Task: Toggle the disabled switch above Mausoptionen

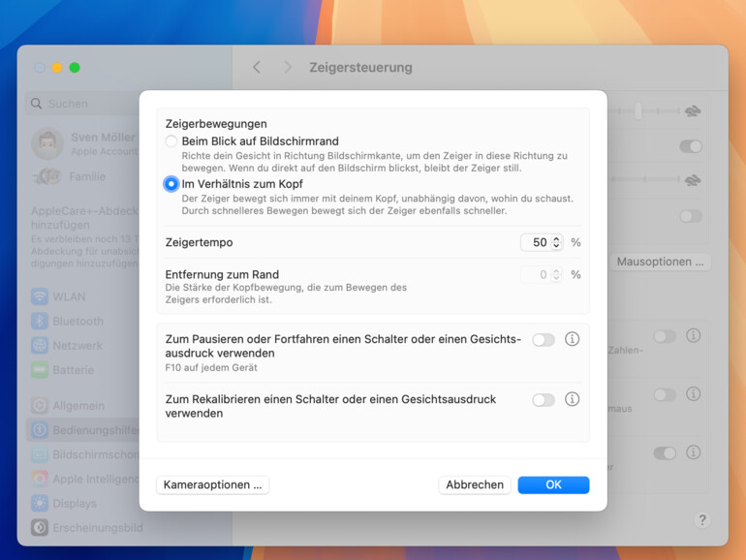Action: coord(691,216)
